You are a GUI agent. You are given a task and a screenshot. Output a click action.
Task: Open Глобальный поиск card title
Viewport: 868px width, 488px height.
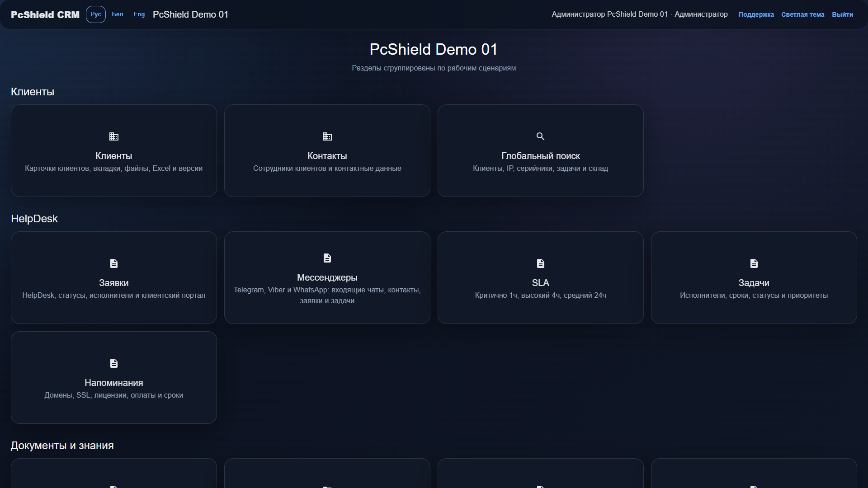(x=541, y=156)
